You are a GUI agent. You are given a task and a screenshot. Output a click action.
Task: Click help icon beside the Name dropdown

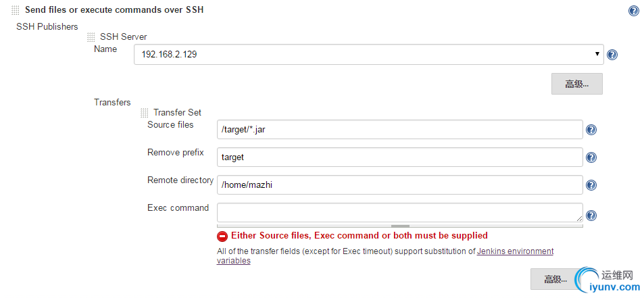click(612, 55)
